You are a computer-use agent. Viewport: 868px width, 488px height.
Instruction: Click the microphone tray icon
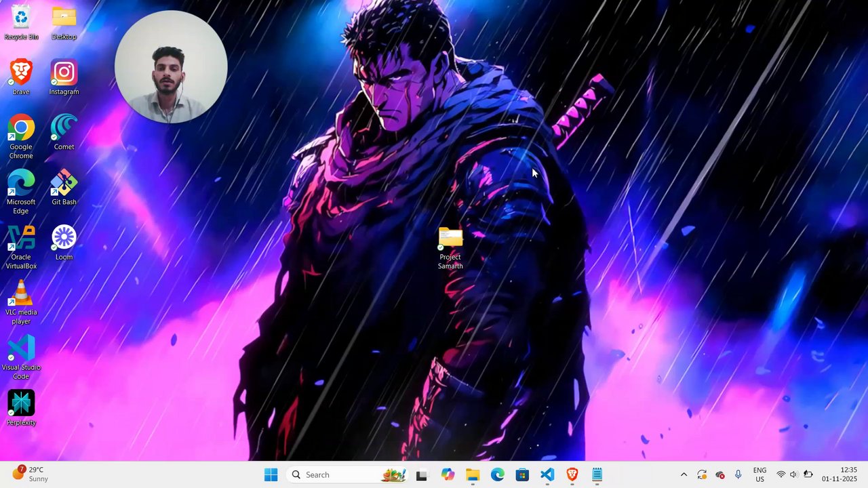point(738,474)
